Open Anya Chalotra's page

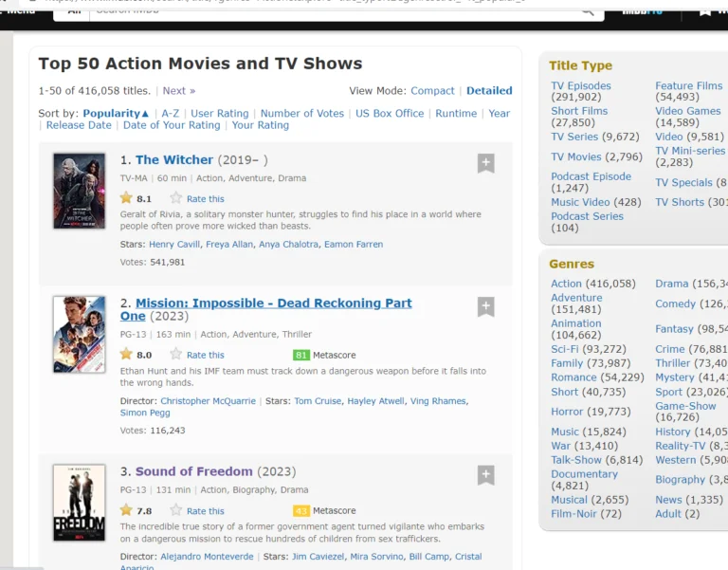coord(288,245)
